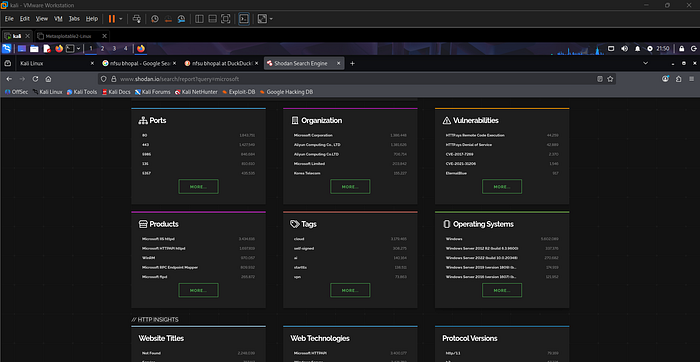Switch to the Kali Linux browser tab

[56, 63]
